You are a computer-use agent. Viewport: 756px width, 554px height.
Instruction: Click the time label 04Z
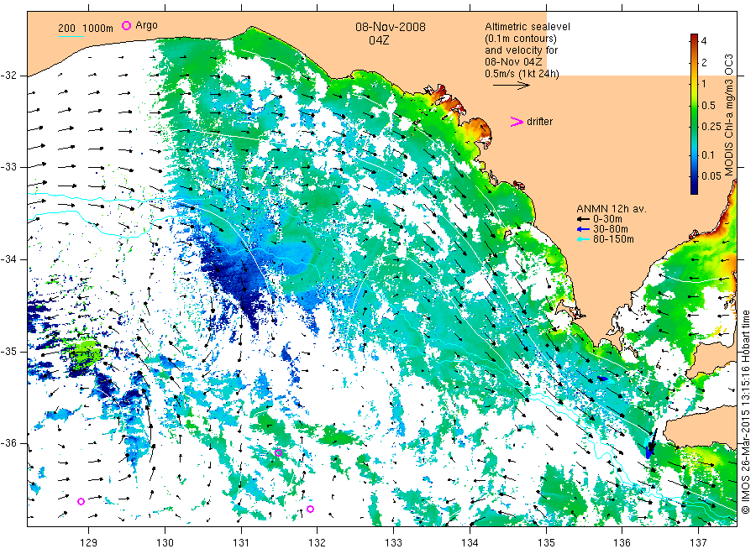pos(379,40)
